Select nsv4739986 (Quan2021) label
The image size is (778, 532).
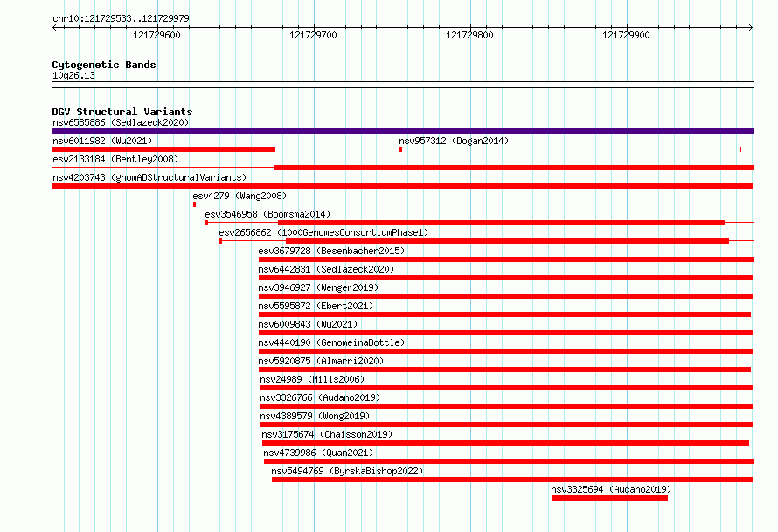(318, 453)
